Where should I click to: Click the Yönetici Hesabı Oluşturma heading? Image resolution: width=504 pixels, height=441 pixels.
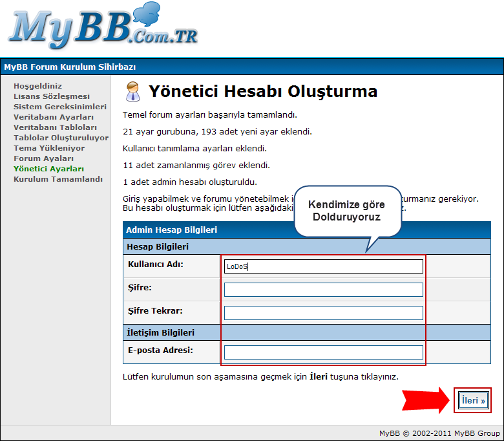[x=262, y=91]
